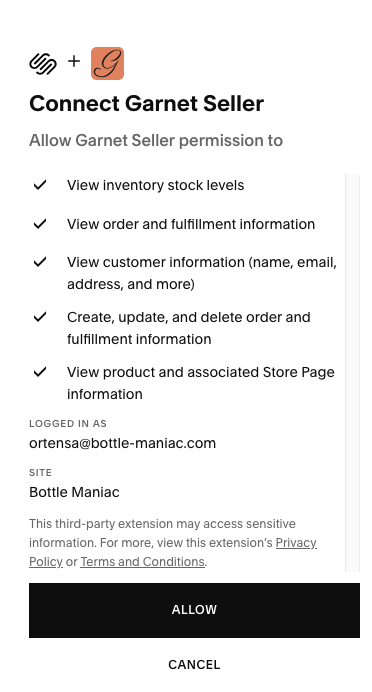
Task: Allow Garnet Seller to connect
Action: point(194,610)
